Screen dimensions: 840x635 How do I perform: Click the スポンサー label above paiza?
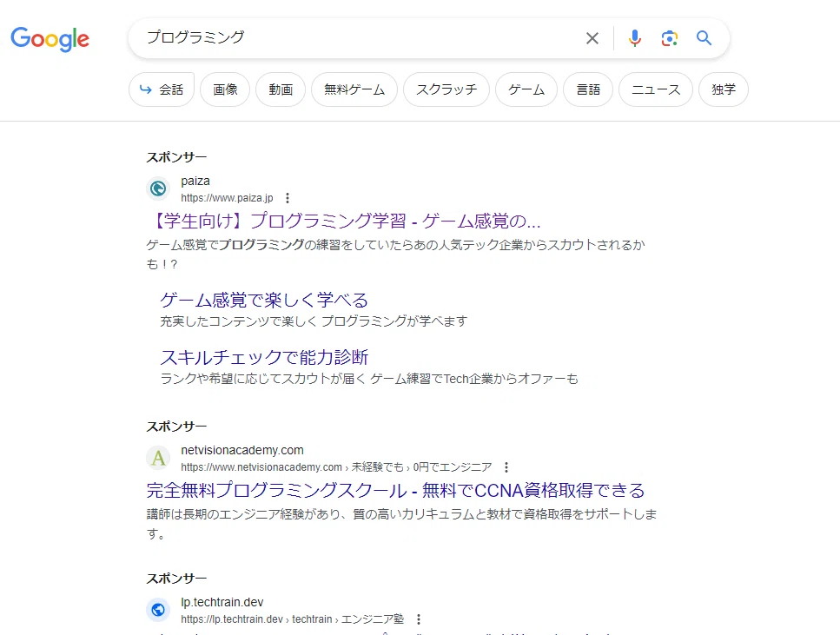click(176, 157)
